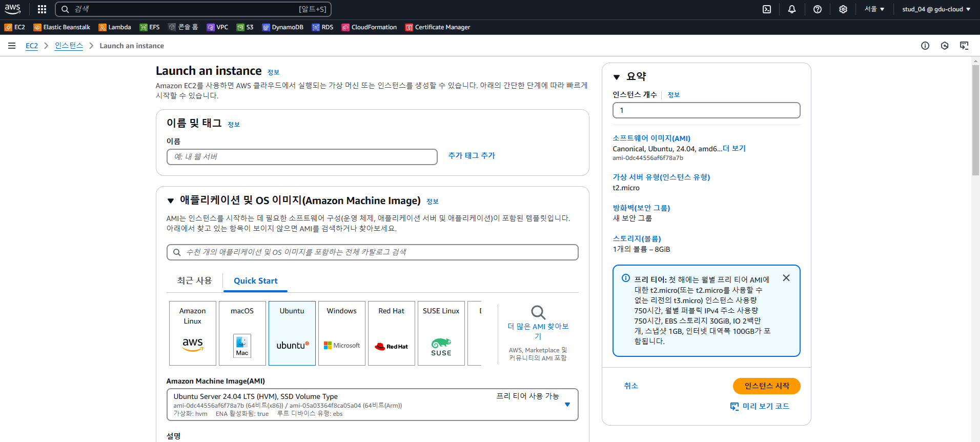Open the AWS home logo
Screen dimensions: 980x442
click(x=13, y=9)
